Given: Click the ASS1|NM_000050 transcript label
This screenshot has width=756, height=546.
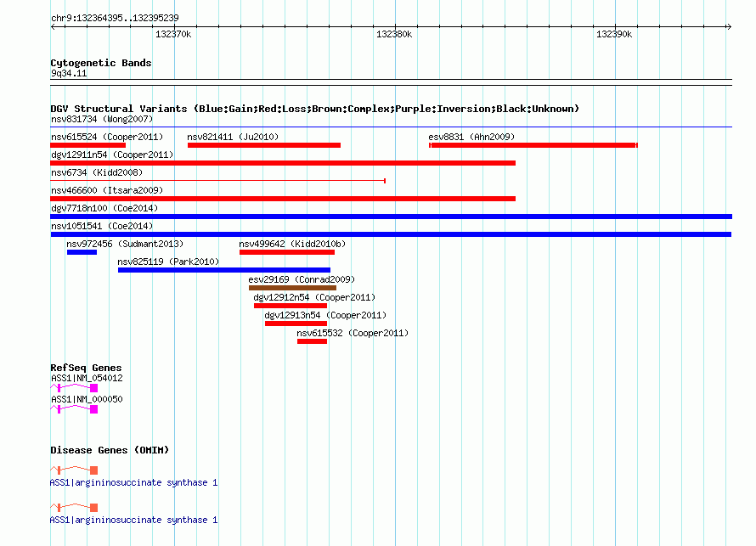Looking at the screenshot, I should coord(87,399).
